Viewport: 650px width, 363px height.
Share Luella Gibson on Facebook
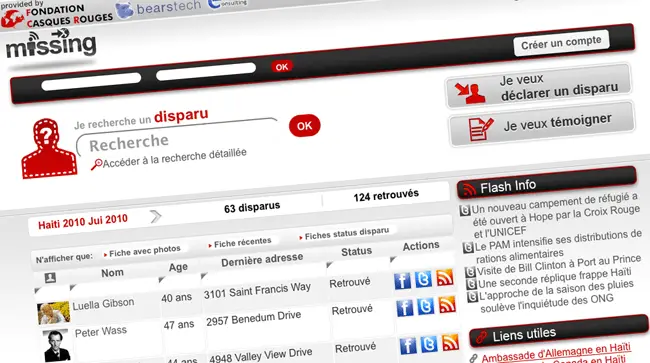point(402,281)
